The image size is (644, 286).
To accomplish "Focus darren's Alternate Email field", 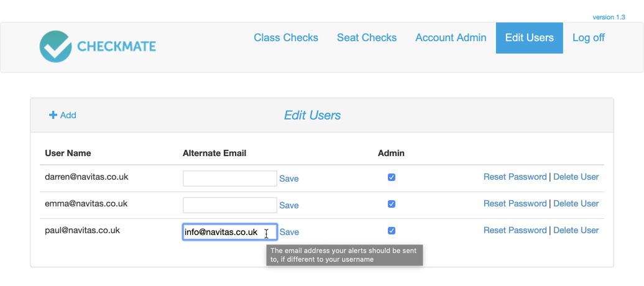I will point(230,179).
